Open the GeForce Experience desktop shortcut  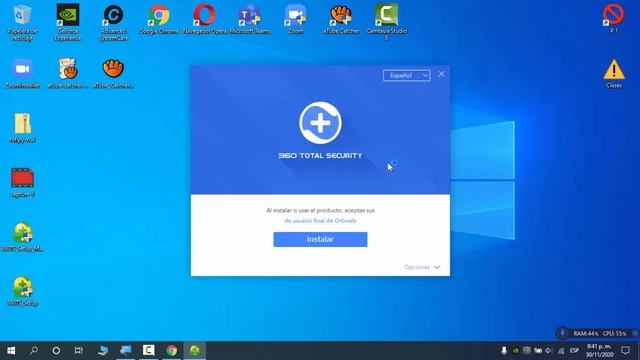[x=68, y=22]
